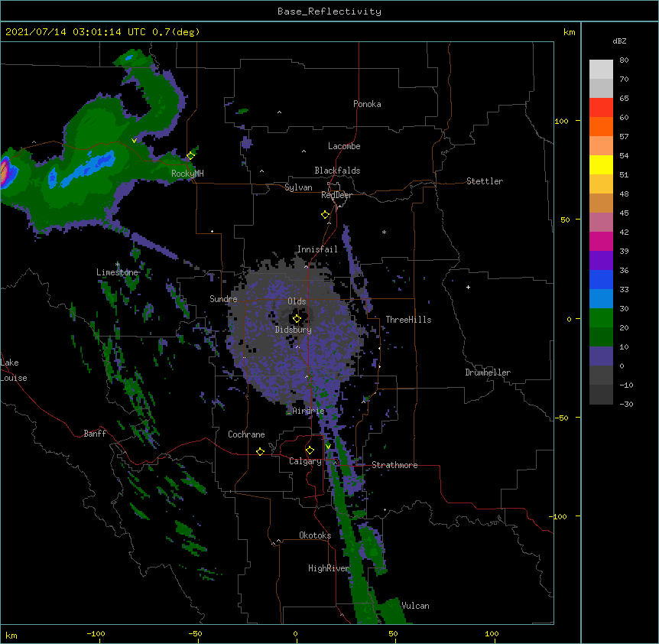Click the yellow diamond marker between Olds and Didsbury
This screenshot has width=659, height=644.
tap(297, 319)
